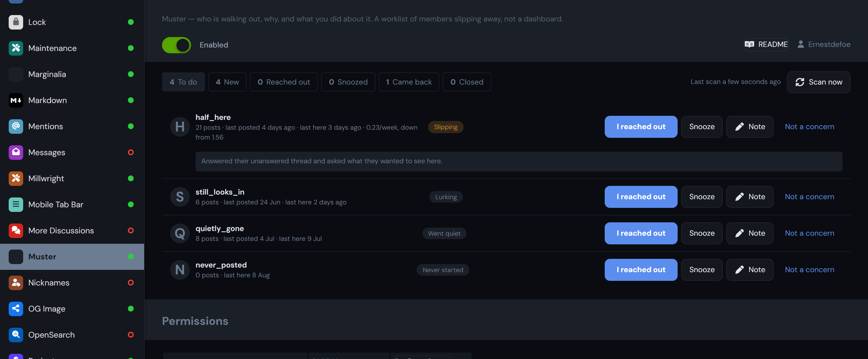Select the Maintenance wrench icon
868x359 pixels.
coord(16,48)
